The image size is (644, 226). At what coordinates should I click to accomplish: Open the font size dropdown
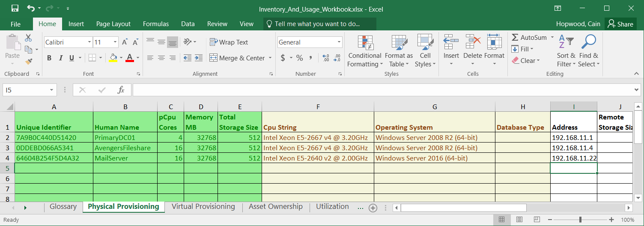115,42
